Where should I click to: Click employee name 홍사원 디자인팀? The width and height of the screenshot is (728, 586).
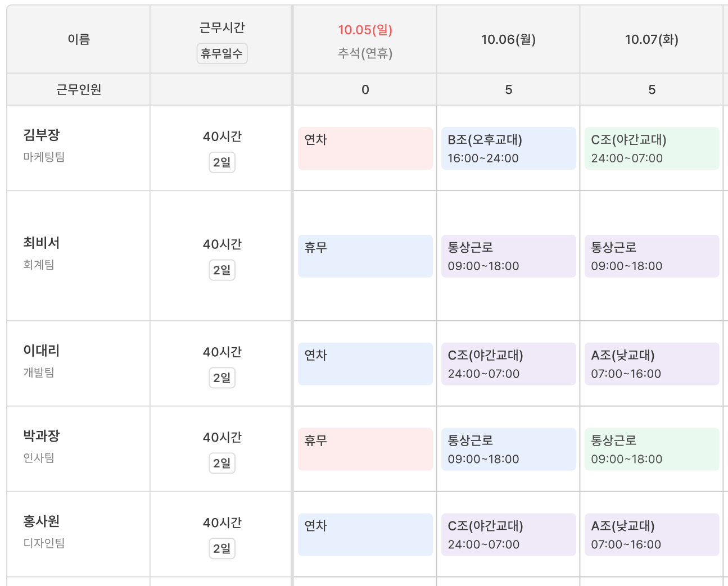tap(44, 532)
